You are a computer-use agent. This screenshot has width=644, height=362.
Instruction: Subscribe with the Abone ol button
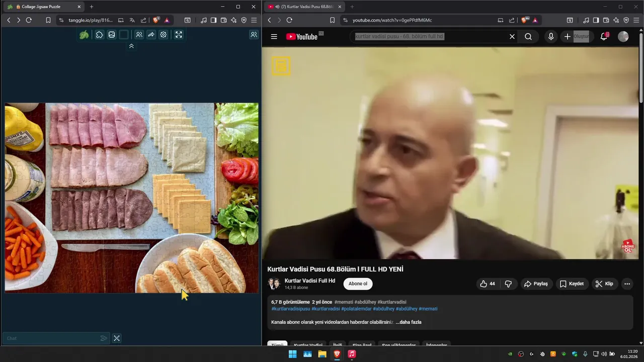pos(358,284)
